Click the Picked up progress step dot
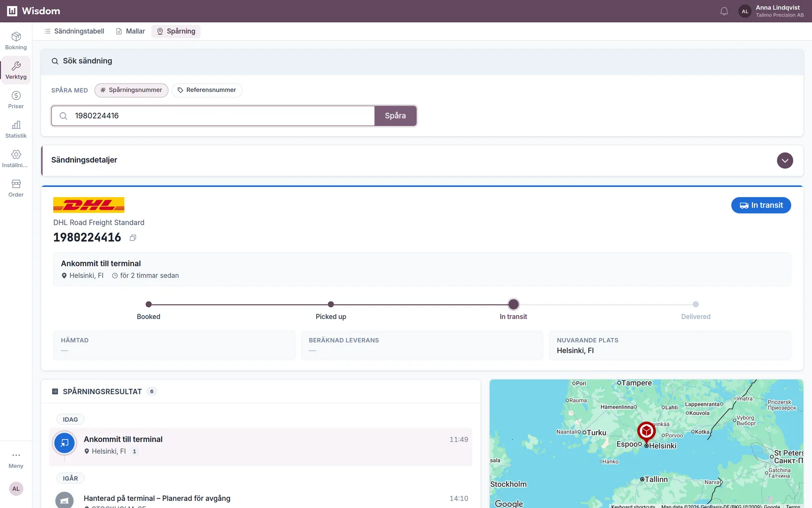Screen dimensions: 812x508 click(331, 304)
